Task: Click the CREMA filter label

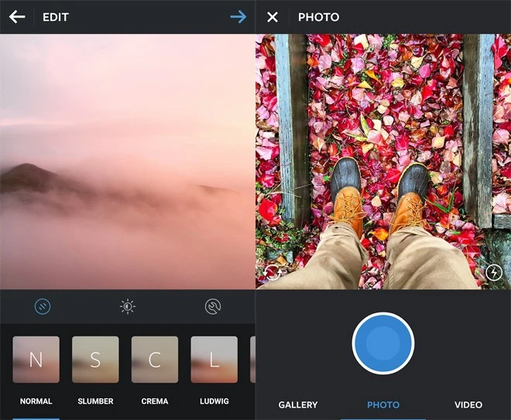Action: [155, 401]
